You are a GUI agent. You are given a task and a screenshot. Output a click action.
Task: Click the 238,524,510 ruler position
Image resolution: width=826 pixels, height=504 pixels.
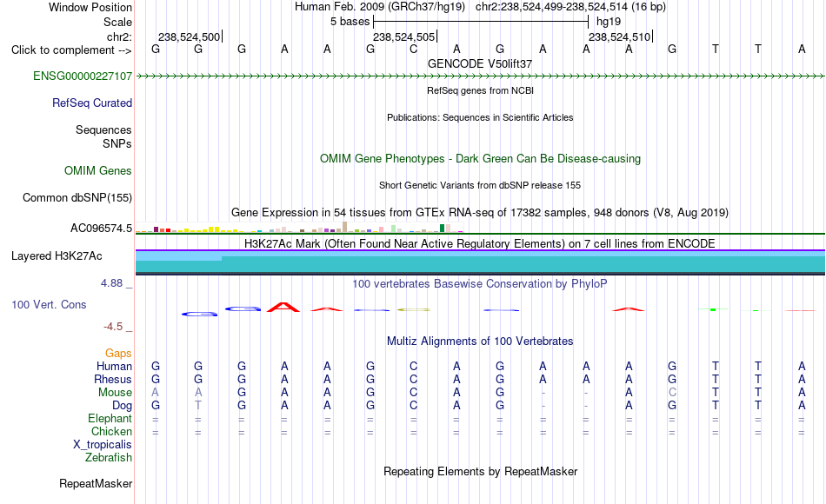619,36
